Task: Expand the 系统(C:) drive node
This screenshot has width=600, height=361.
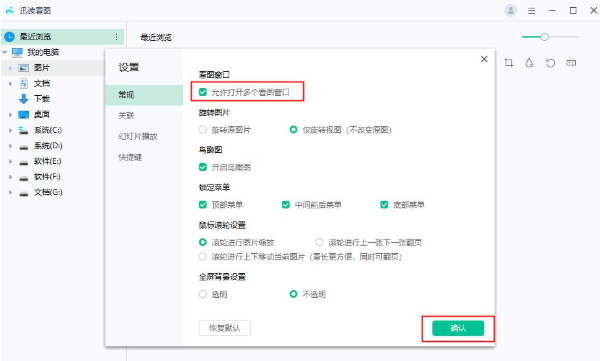Action: coord(10,130)
